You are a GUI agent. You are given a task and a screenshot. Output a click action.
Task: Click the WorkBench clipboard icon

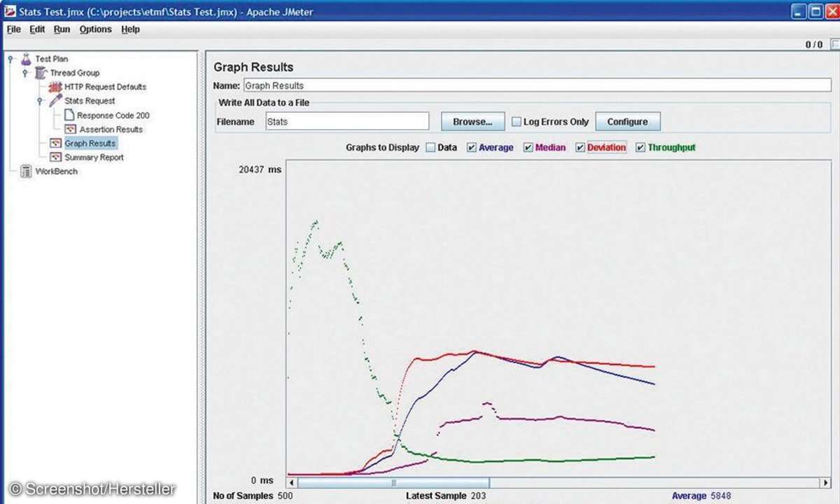[26, 171]
